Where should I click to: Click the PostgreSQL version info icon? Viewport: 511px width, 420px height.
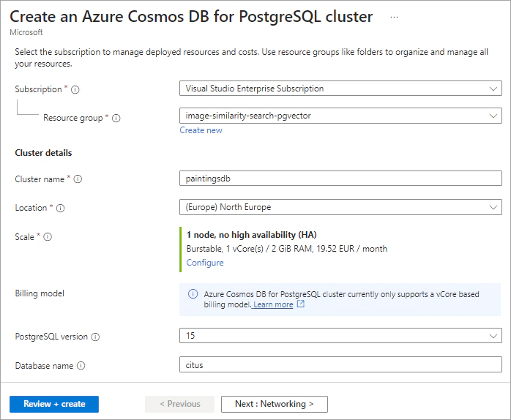95,337
